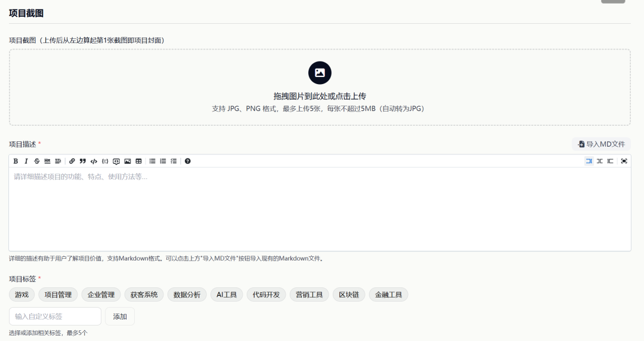Screen dimensions: 644x341
Task: Create a numbered list in the editor
Action: pyautogui.click(x=163, y=161)
